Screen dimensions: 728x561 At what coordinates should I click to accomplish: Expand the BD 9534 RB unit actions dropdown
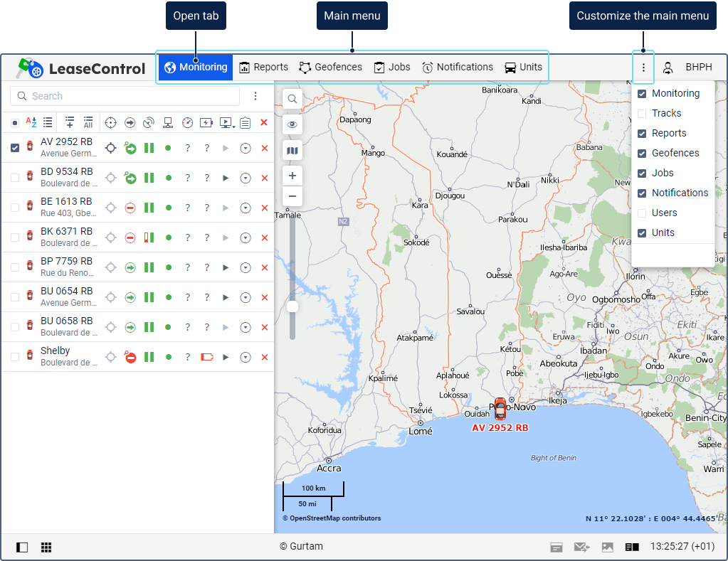point(246,178)
